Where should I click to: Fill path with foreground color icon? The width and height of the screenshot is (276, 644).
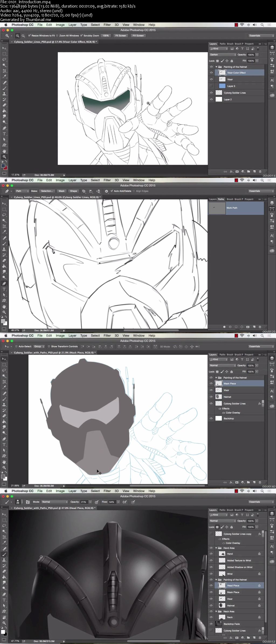pyautogui.click(x=224, y=327)
